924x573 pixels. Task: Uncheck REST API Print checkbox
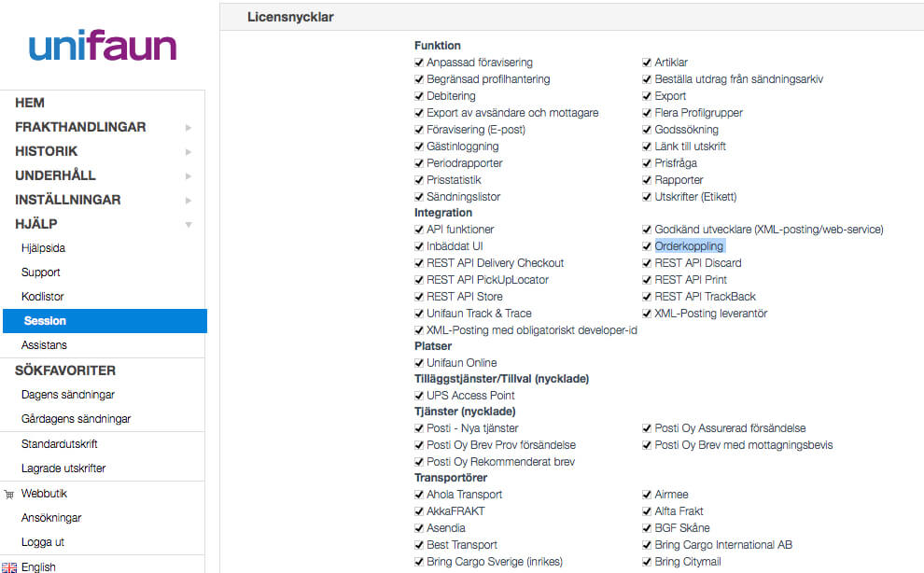point(647,280)
